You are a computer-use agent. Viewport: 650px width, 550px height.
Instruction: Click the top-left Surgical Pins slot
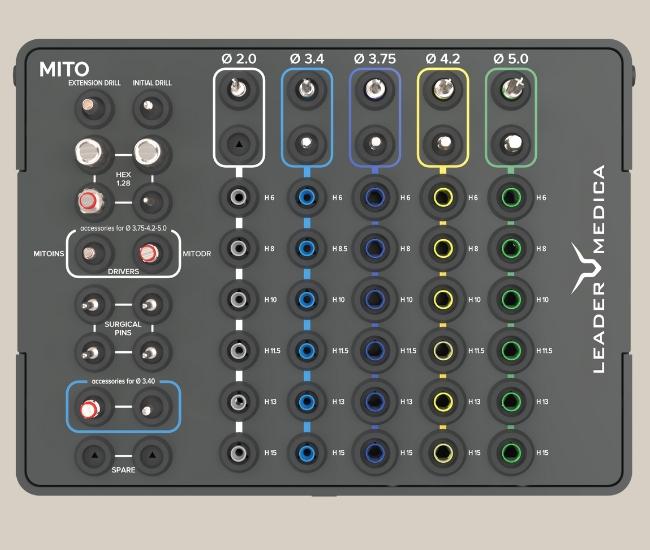click(x=89, y=303)
